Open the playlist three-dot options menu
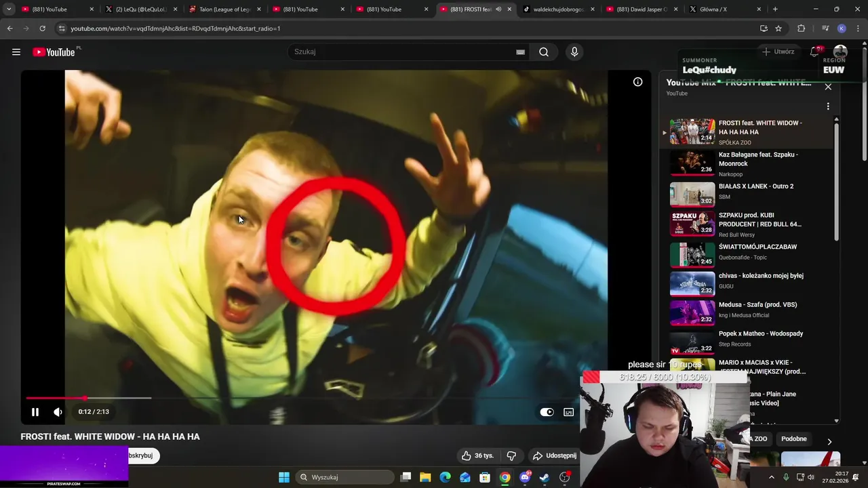The height and width of the screenshot is (488, 868). (x=828, y=106)
